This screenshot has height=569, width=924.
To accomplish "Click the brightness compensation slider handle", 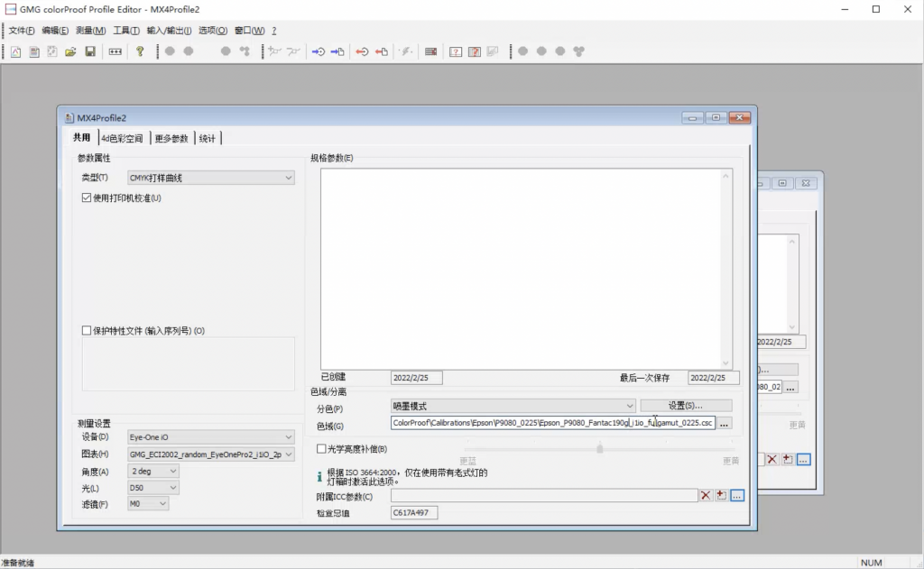I will (600, 448).
